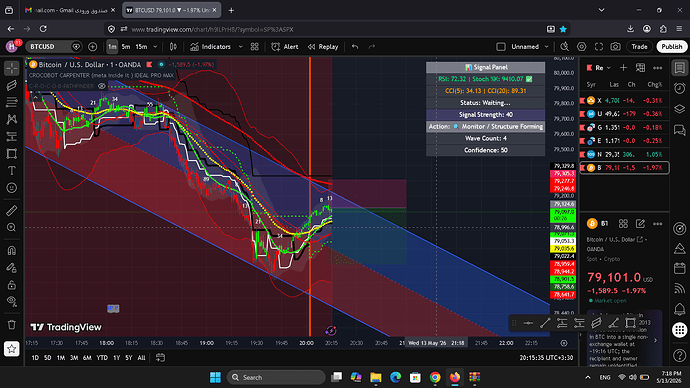Open alerts clock panel in sidebar
Image resolution: width=690 pixels, height=388 pixels.
coord(680,88)
